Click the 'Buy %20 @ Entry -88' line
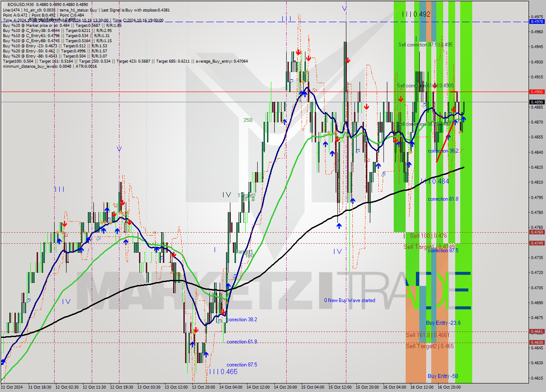546x392 pixels. [x=55, y=56]
